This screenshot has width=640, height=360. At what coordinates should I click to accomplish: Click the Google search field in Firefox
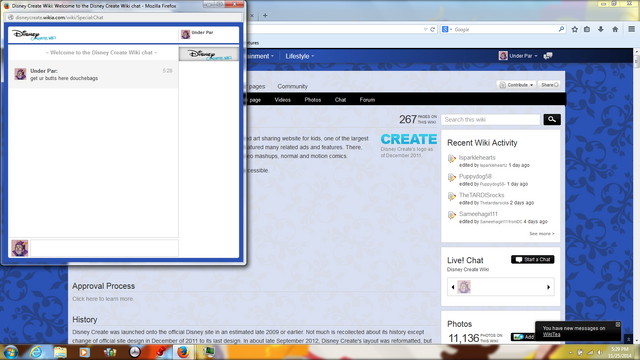(x=505, y=29)
